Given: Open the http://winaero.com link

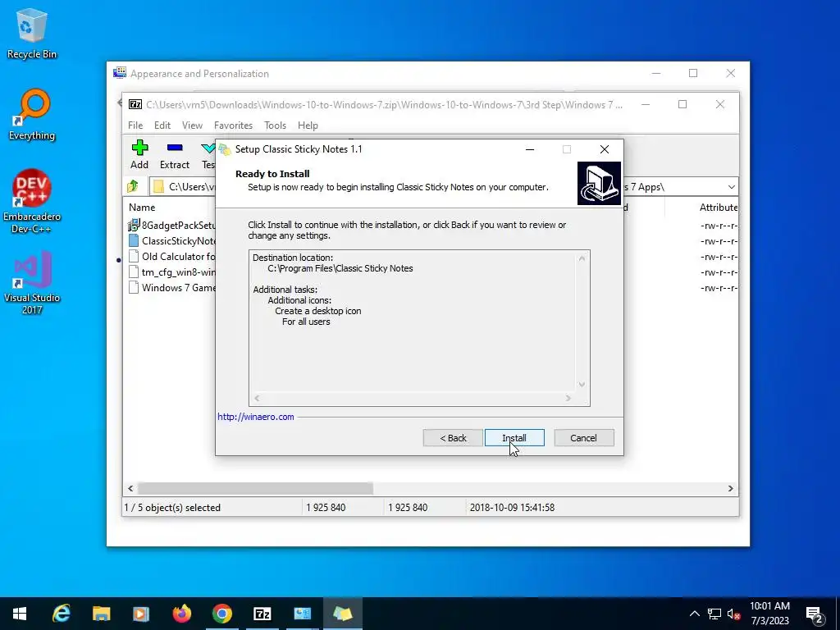Looking at the screenshot, I should click(256, 417).
